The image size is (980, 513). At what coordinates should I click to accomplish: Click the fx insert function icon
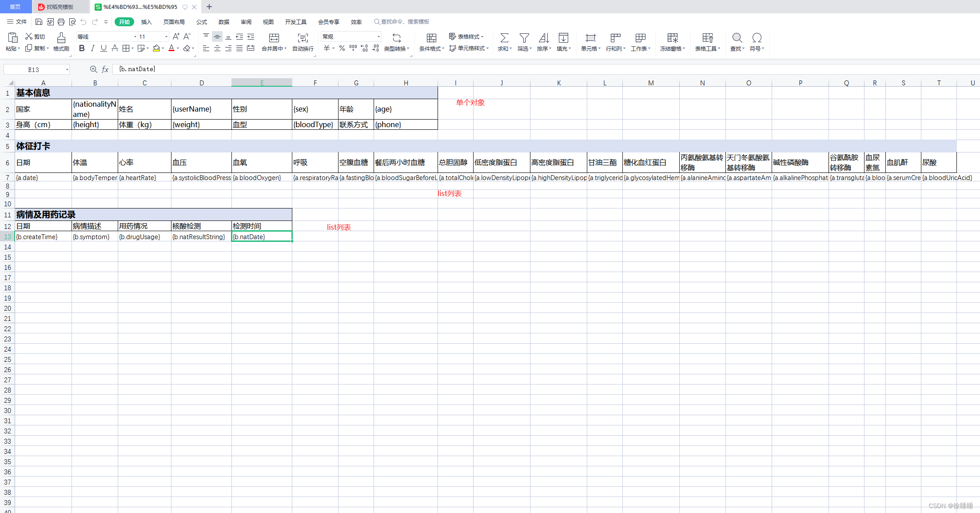[x=105, y=69]
